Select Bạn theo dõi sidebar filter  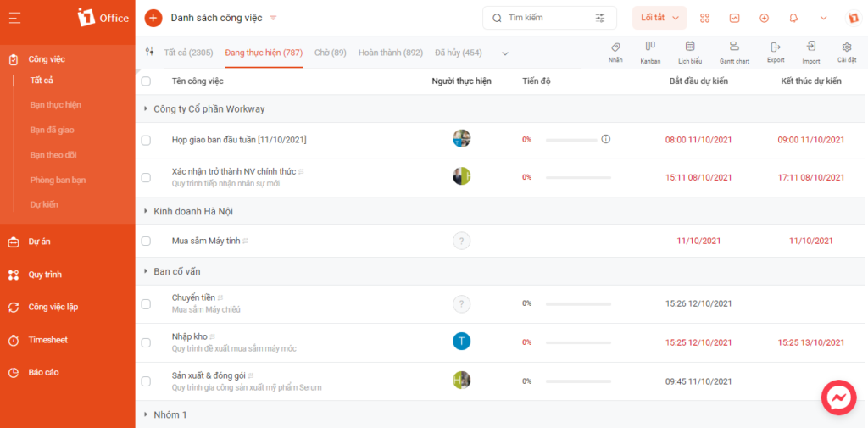point(53,155)
